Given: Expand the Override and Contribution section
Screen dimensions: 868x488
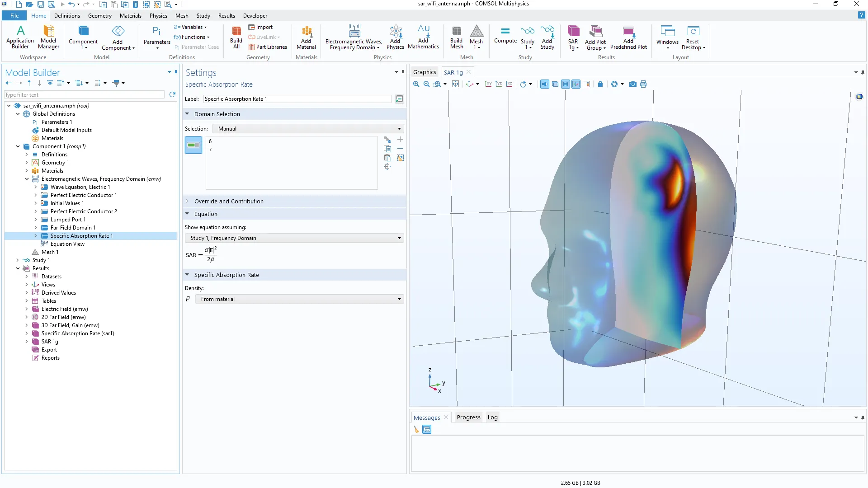Looking at the screenshot, I should click(x=229, y=202).
